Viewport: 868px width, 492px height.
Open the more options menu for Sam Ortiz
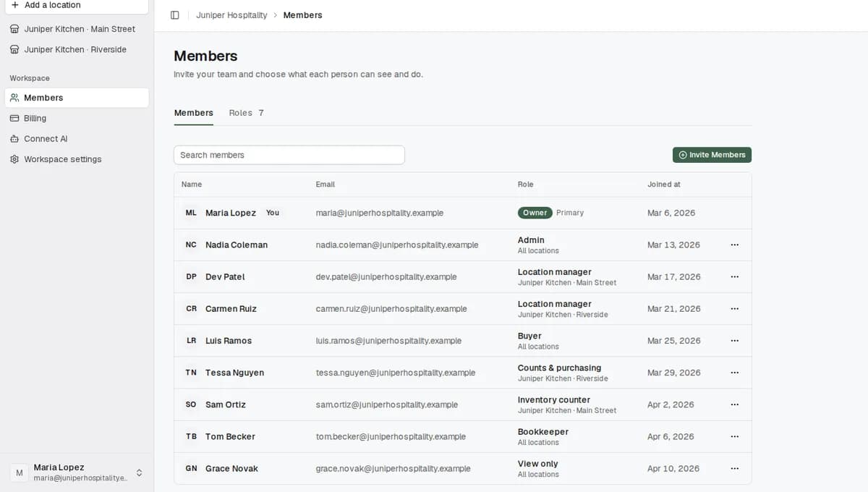(735, 404)
